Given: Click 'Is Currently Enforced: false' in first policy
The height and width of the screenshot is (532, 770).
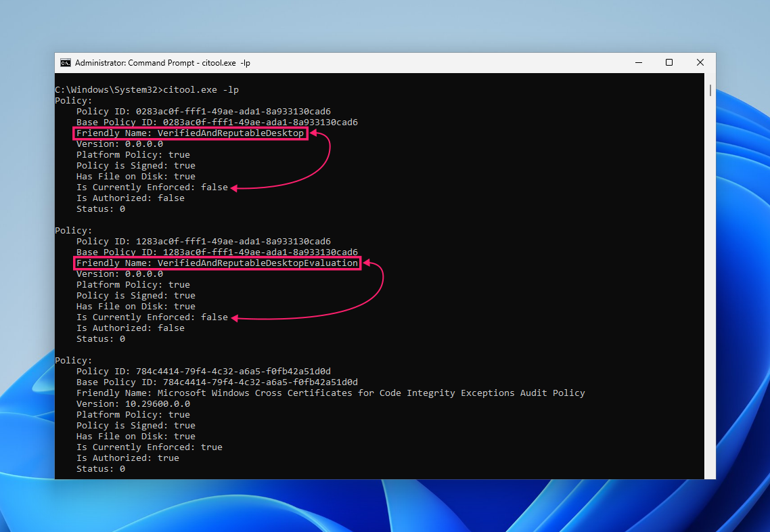Looking at the screenshot, I should 152,187.
